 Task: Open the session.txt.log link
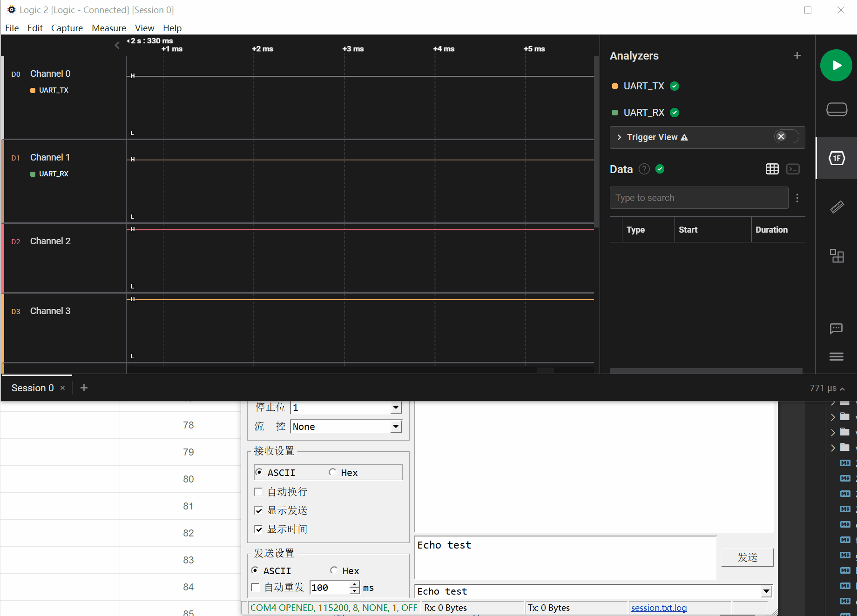tap(659, 608)
